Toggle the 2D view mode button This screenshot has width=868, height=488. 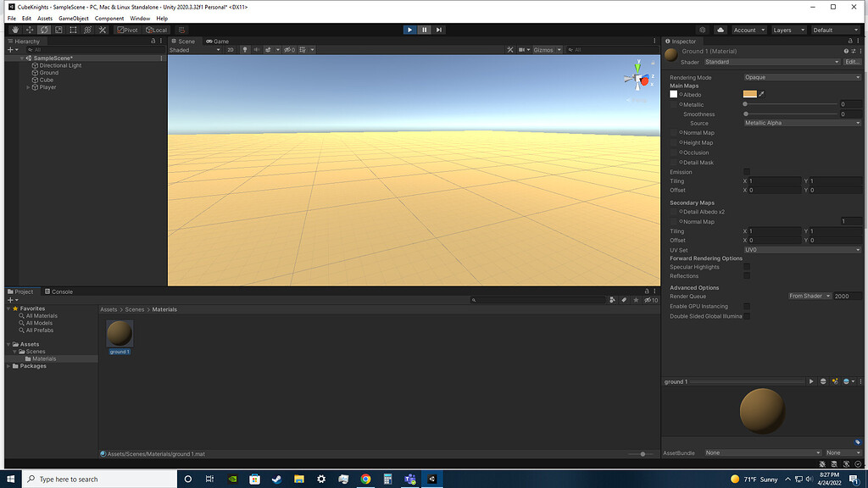[x=229, y=49]
